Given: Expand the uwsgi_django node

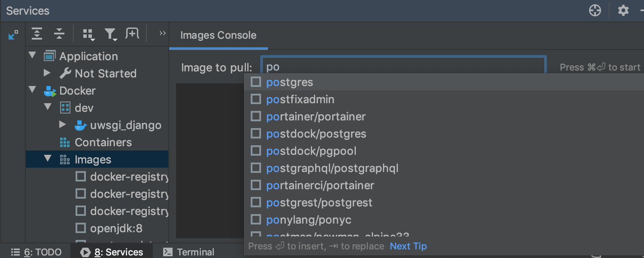Looking at the screenshot, I should click(x=63, y=125).
